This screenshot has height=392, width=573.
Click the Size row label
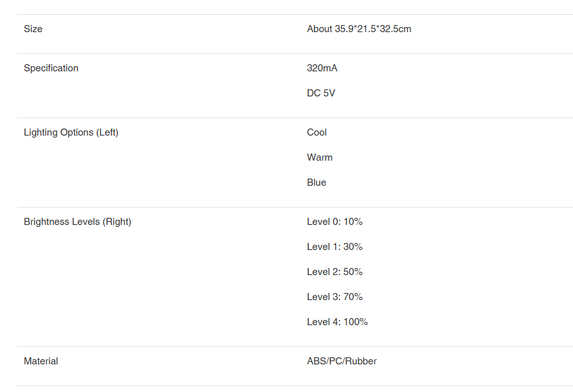33,29
